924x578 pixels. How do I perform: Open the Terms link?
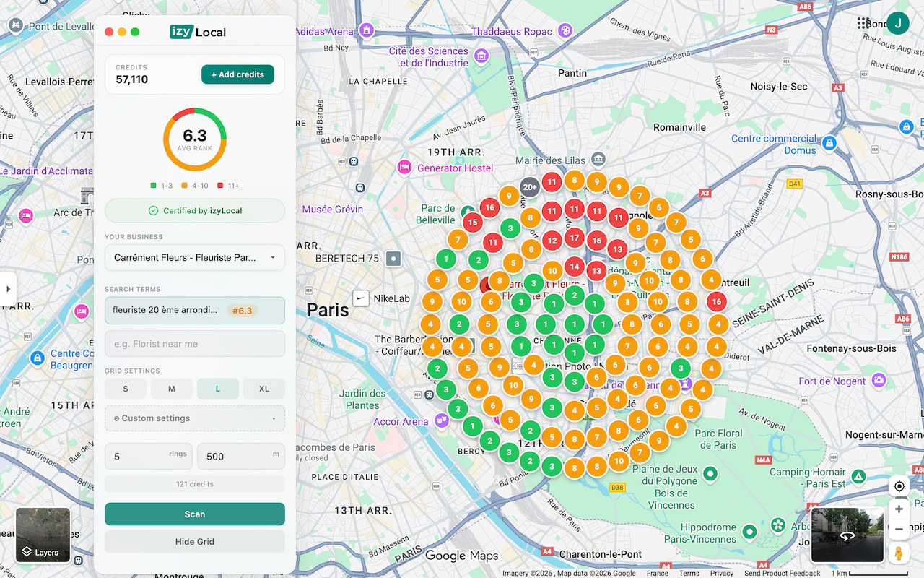pos(689,573)
